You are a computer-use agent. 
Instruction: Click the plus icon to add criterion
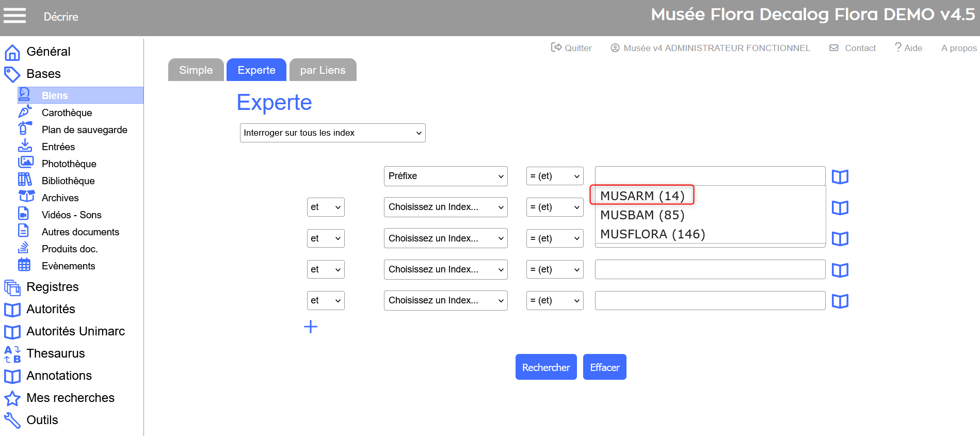pos(311,327)
